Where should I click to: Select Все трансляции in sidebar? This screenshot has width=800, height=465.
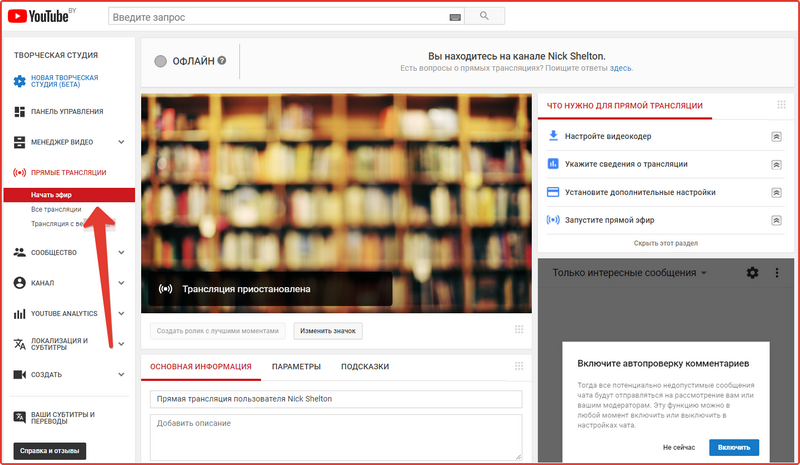56,209
